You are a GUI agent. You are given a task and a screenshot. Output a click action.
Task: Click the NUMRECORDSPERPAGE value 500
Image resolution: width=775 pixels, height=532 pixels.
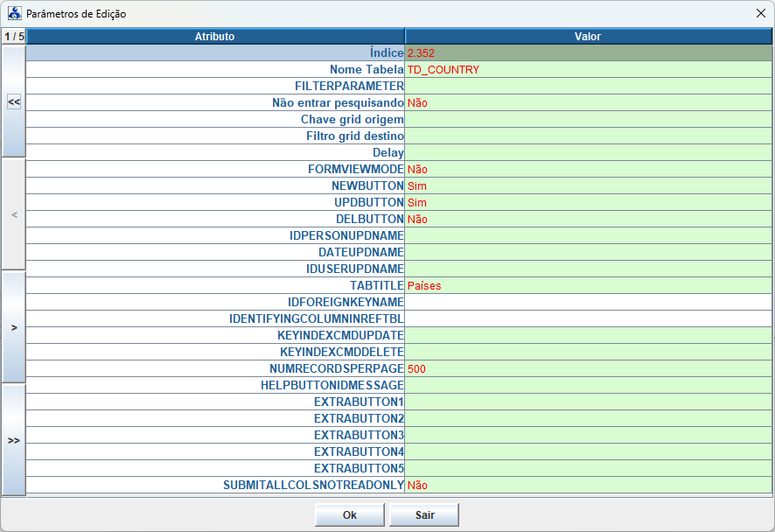588,368
